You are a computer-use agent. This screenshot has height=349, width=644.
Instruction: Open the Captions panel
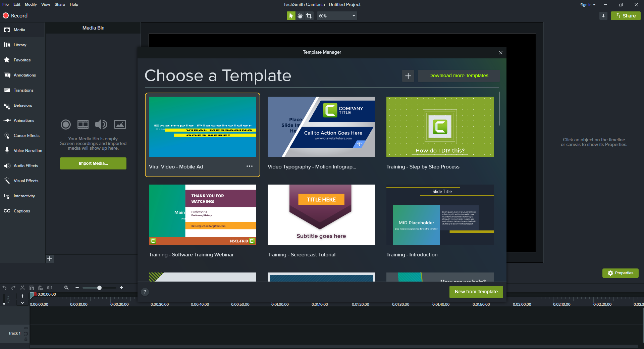21,211
